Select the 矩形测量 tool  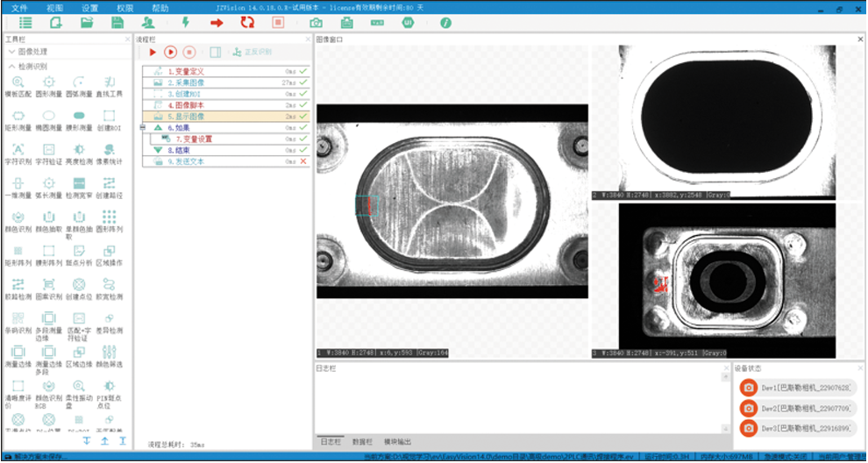(18, 121)
